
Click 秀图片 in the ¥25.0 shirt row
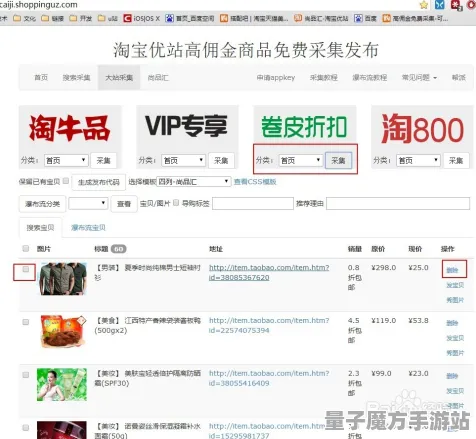455,300
